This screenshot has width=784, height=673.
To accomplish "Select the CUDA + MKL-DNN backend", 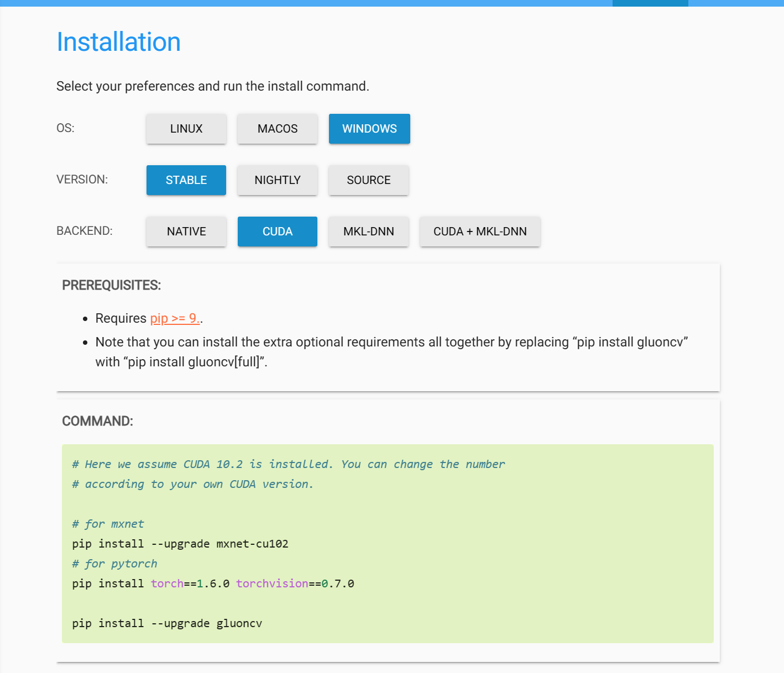I will [480, 232].
